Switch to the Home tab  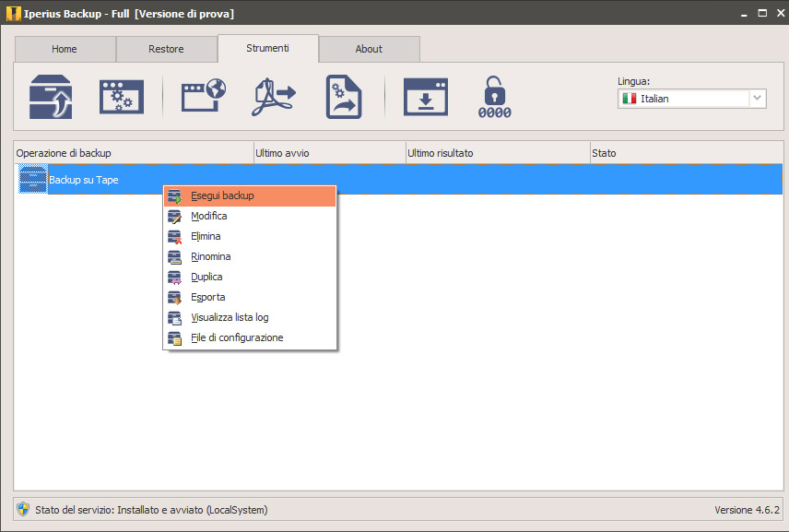point(65,49)
